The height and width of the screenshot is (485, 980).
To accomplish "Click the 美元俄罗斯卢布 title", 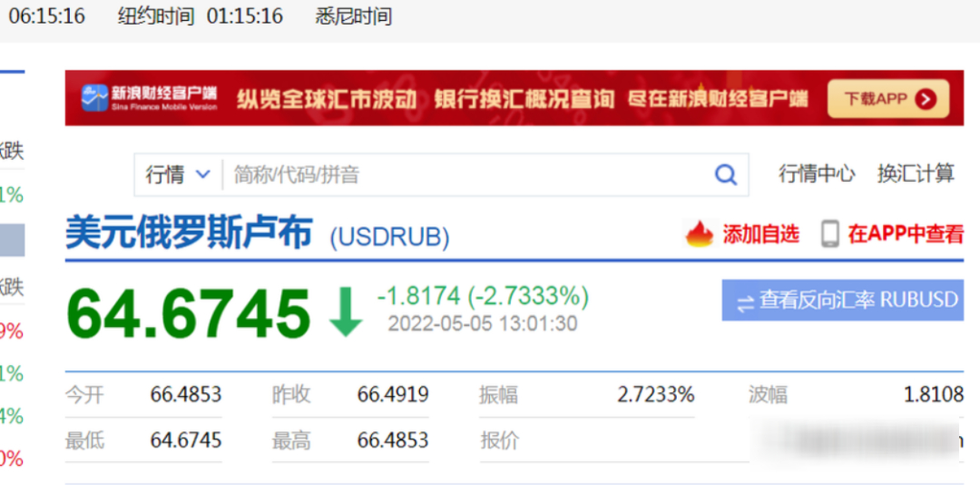I will pos(189,233).
